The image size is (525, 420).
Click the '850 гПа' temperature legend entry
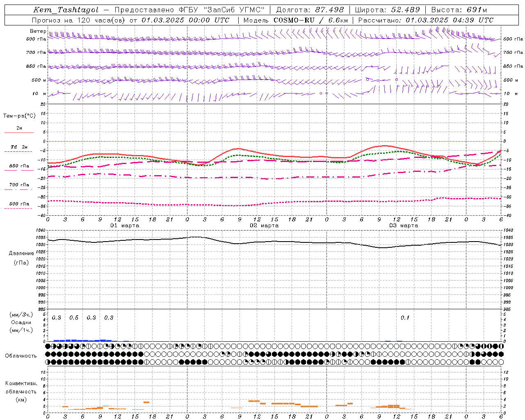(x=19, y=166)
